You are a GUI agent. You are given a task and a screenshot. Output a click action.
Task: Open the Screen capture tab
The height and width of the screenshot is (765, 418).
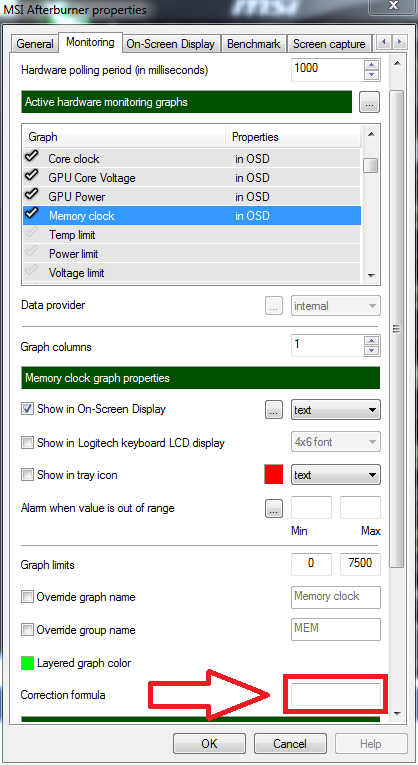pyautogui.click(x=329, y=43)
